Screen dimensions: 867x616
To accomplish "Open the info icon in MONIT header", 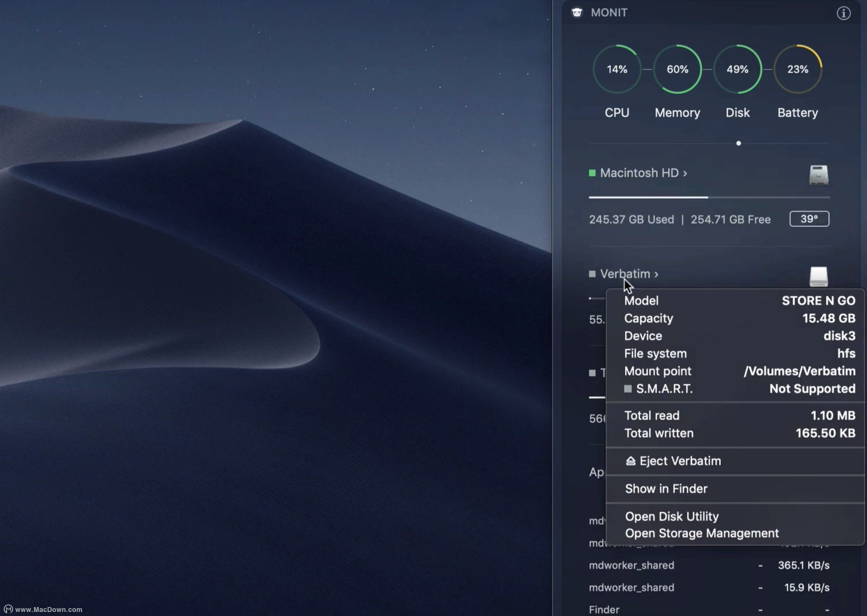I will (844, 13).
